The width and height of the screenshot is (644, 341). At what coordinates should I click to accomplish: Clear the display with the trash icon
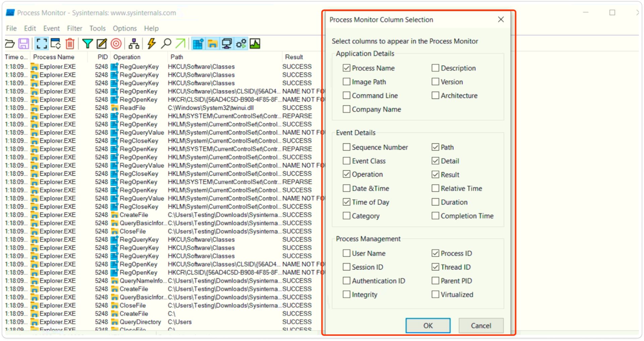pos(69,43)
